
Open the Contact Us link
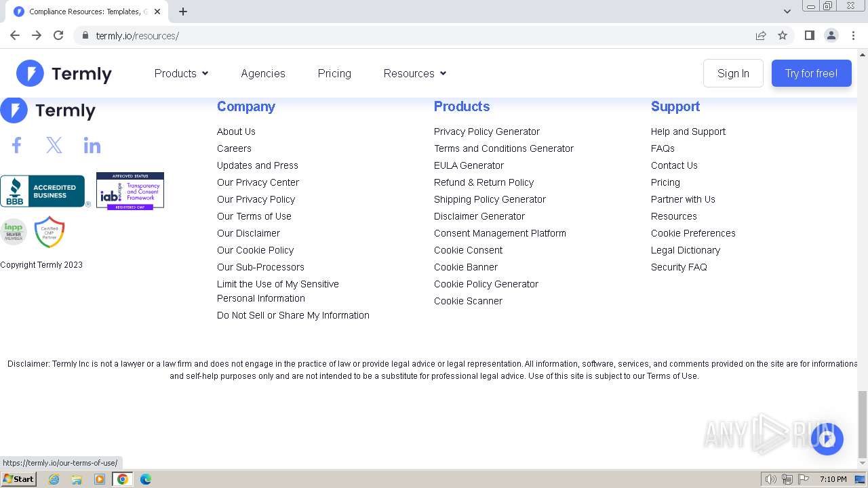click(674, 165)
